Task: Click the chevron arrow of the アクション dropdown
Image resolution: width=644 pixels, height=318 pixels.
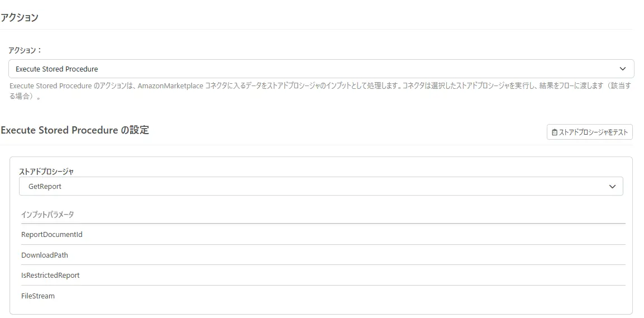Action: click(623, 69)
